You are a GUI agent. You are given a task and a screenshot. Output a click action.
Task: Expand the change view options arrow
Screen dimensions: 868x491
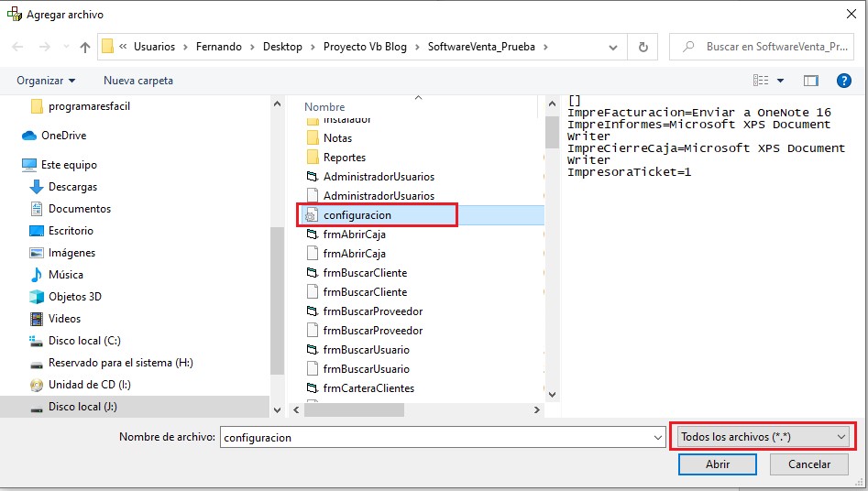click(781, 81)
